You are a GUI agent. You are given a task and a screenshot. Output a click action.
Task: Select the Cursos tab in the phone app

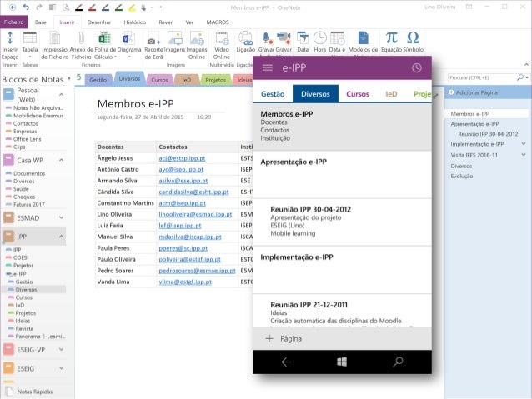click(x=358, y=94)
